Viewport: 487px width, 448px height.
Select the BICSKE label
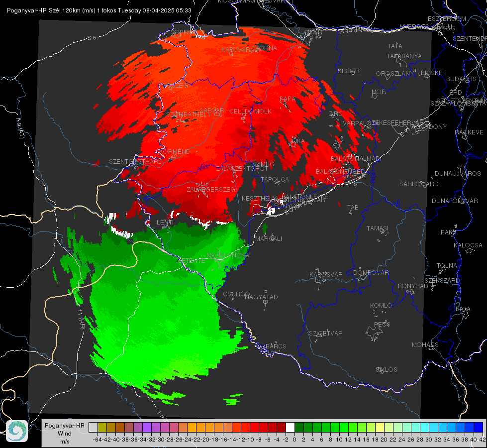[432, 73]
